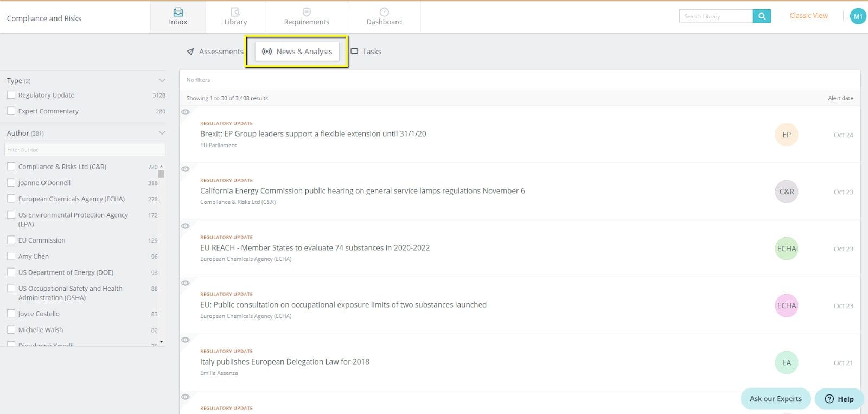Open the Library section icon
The image size is (868, 414).
[235, 12]
